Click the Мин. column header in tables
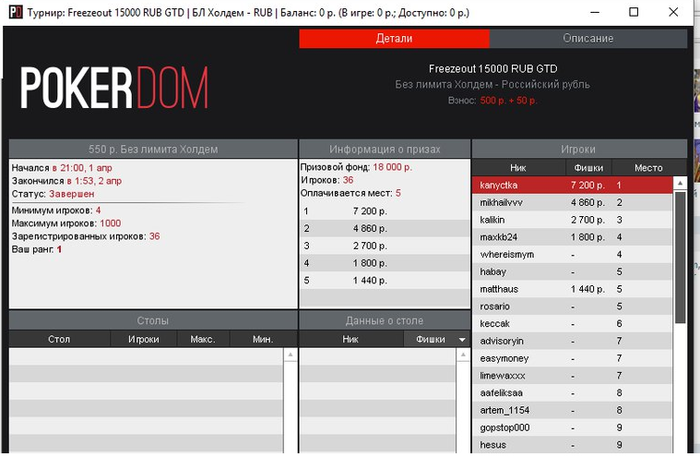The width and height of the screenshot is (700, 457). tap(262, 339)
